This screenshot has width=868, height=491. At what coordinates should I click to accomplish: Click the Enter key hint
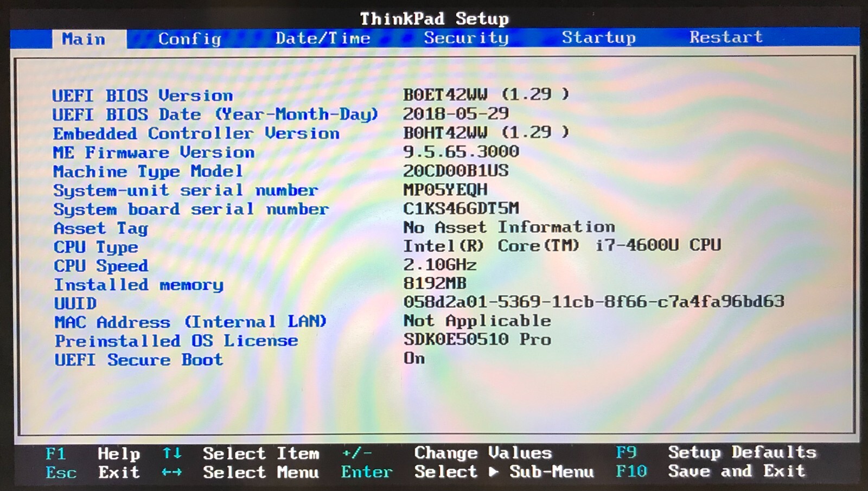[x=366, y=471]
